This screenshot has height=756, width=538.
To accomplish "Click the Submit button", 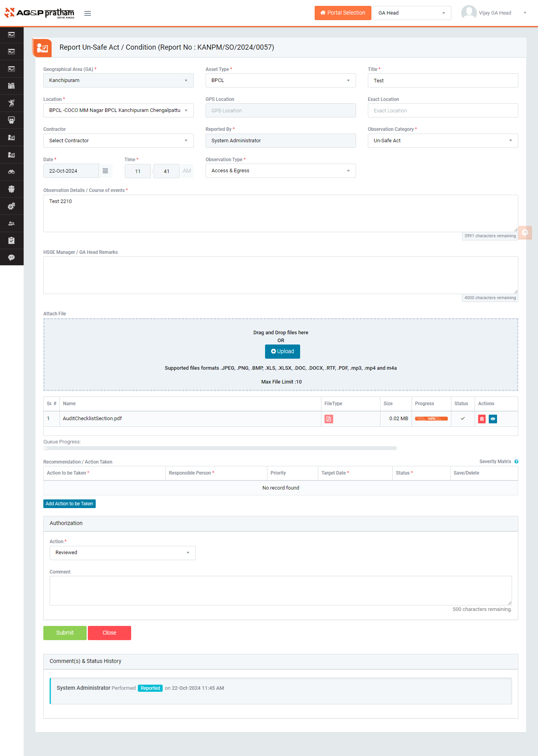I will tap(65, 633).
